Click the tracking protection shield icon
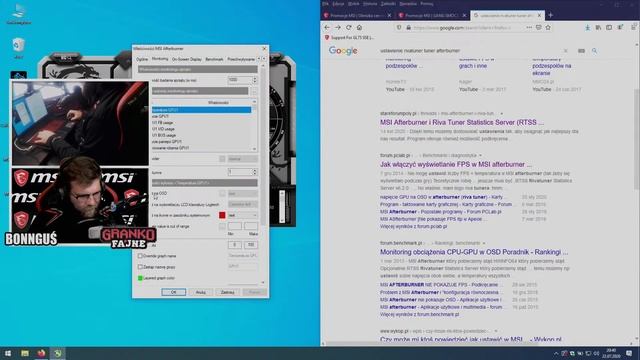This screenshot has width=640, height=360. (x=399, y=27)
